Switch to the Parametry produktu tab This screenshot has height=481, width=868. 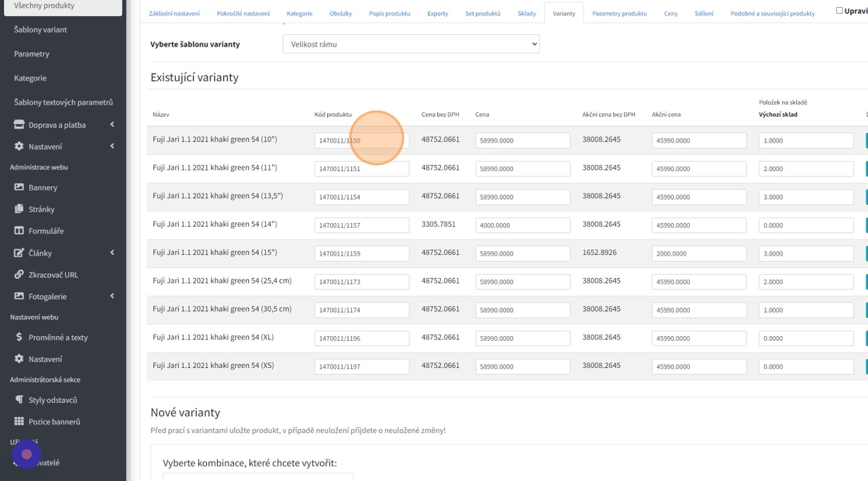coord(619,14)
